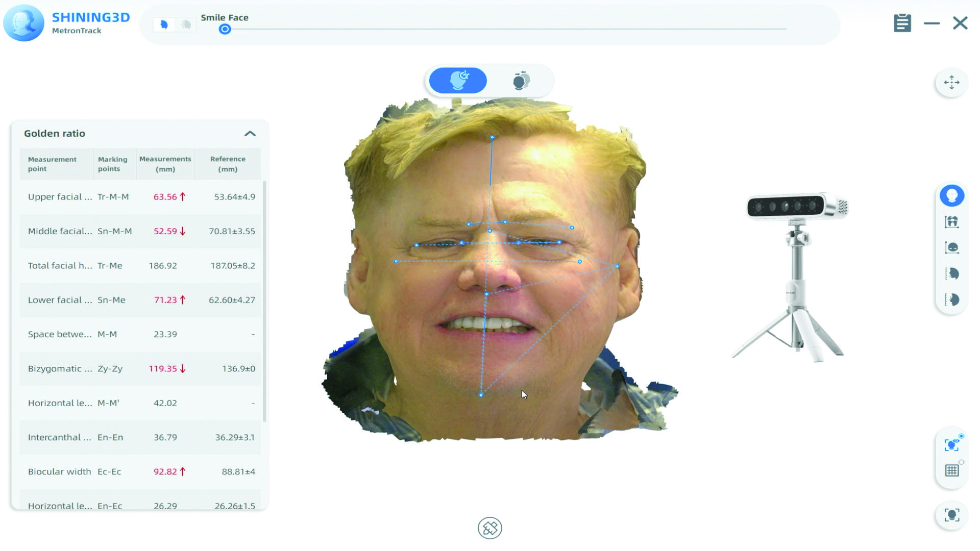Open the report clipboard icon
The height and width of the screenshot is (551, 980).
tap(902, 23)
